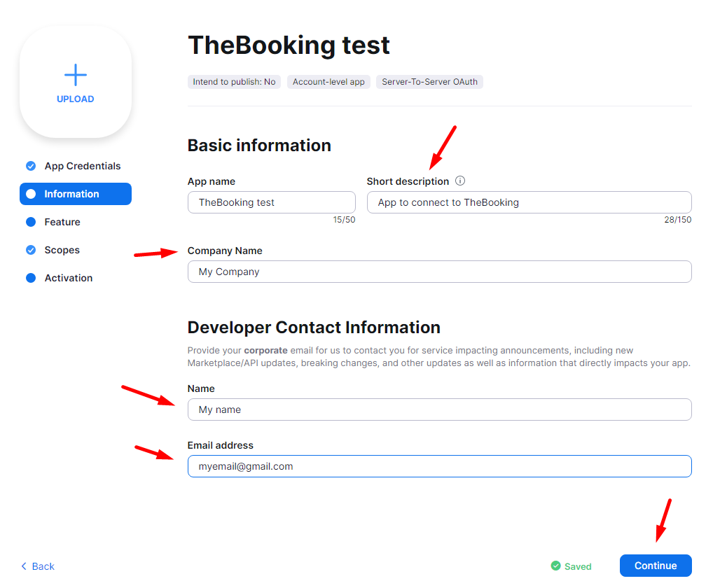Focus the Email address field

[439, 466]
